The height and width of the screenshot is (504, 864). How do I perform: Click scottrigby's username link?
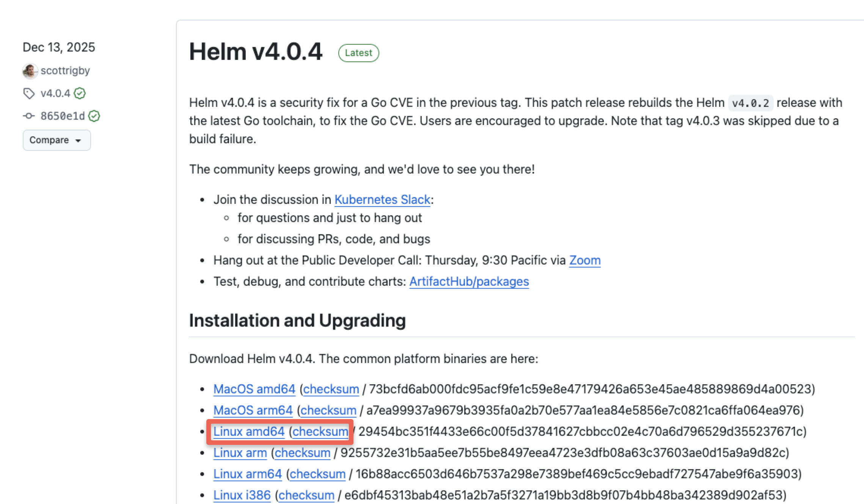click(x=65, y=70)
